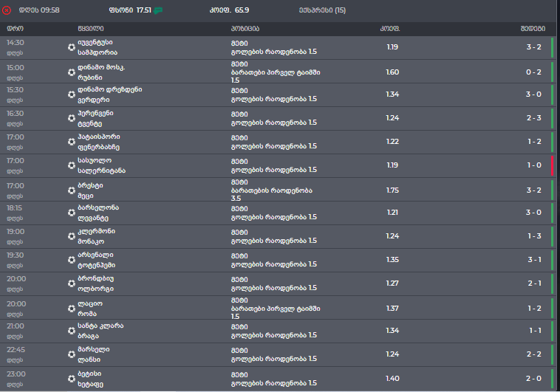Click the football icon on სალერნიტანა row
This screenshot has width=560, height=392.
tap(71, 165)
